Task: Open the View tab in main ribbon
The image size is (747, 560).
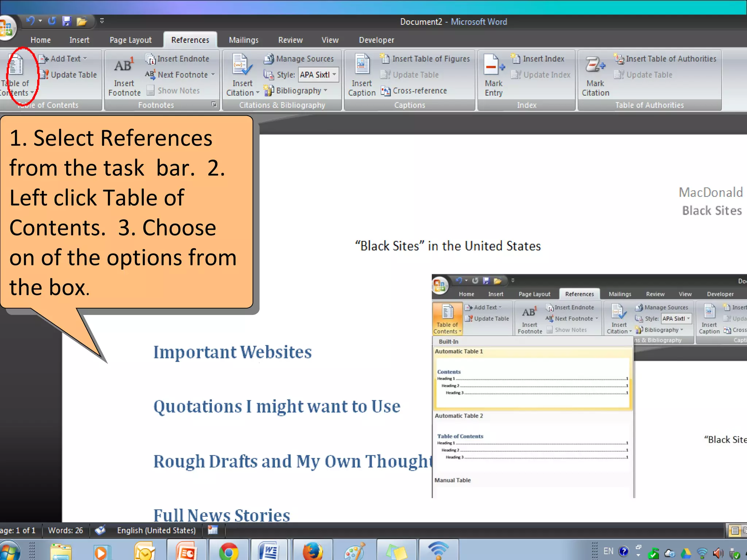Action: pyautogui.click(x=330, y=40)
